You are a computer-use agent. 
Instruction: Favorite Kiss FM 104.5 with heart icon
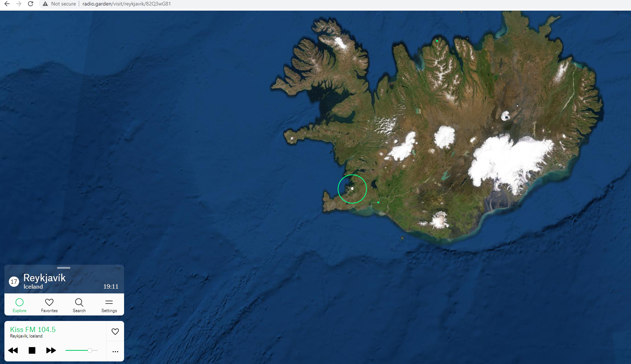pos(115,332)
